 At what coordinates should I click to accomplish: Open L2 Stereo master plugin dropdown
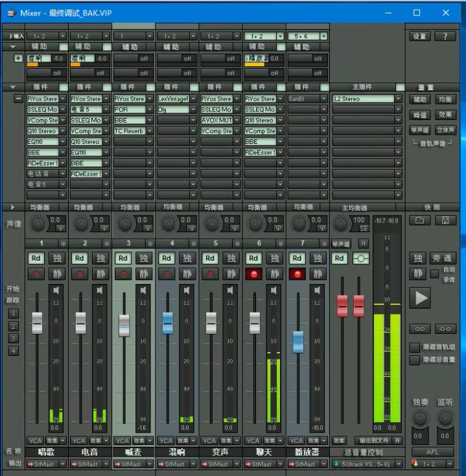pyautogui.click(x=398, y=99)
